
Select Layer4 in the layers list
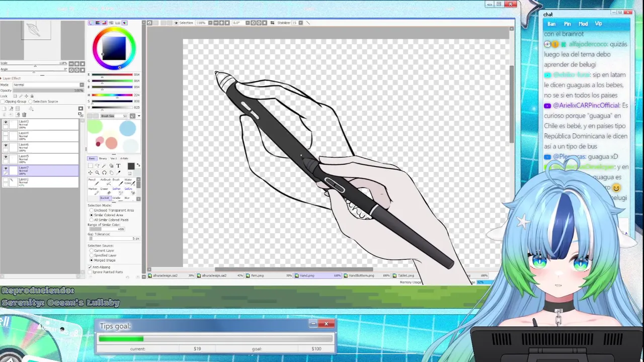tap(40, 136)
